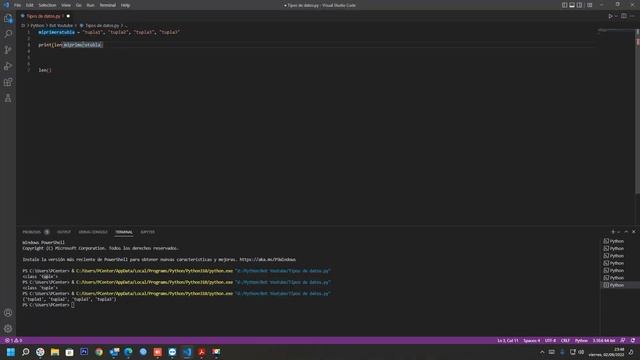Viewport: 640px width, 360px height.
Task: Click the editor vertical scrollbar
Action: (x=637, y=110)
